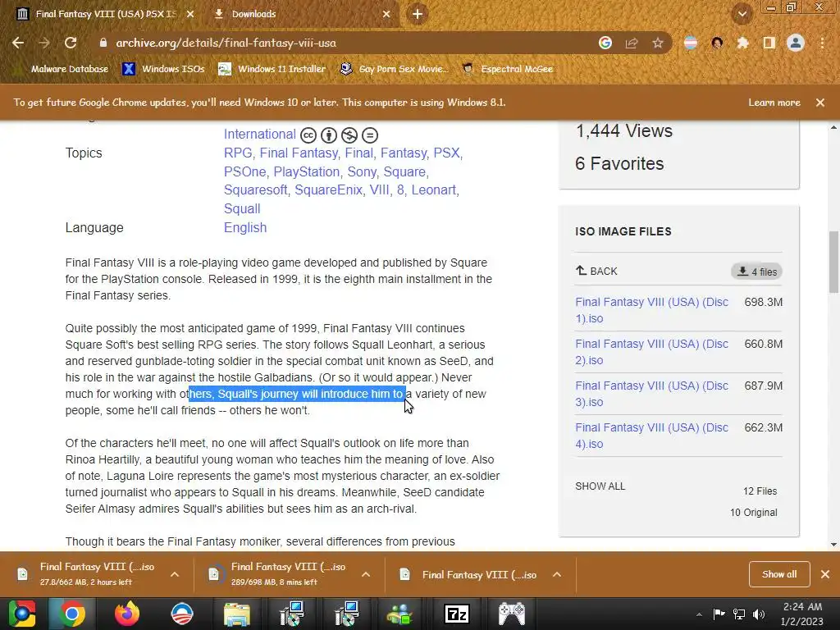
Task: Download Final Fantasy VIII Disc 4 iso
Action: pos(651,436)
